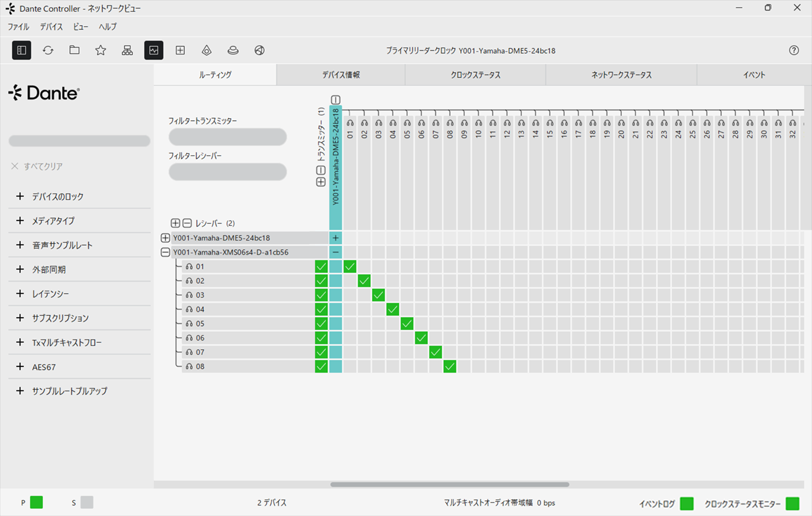The image size is (812, 516).
Task: Focus the フィルタートランスミッター input field
Action: (228, 137)
